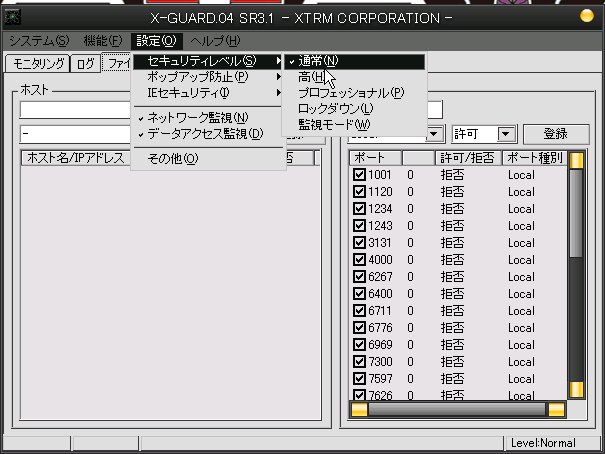This screenshot has width=605, height=454.
Task: Click the Local cell of port 6400
Action: click(521, 294)
